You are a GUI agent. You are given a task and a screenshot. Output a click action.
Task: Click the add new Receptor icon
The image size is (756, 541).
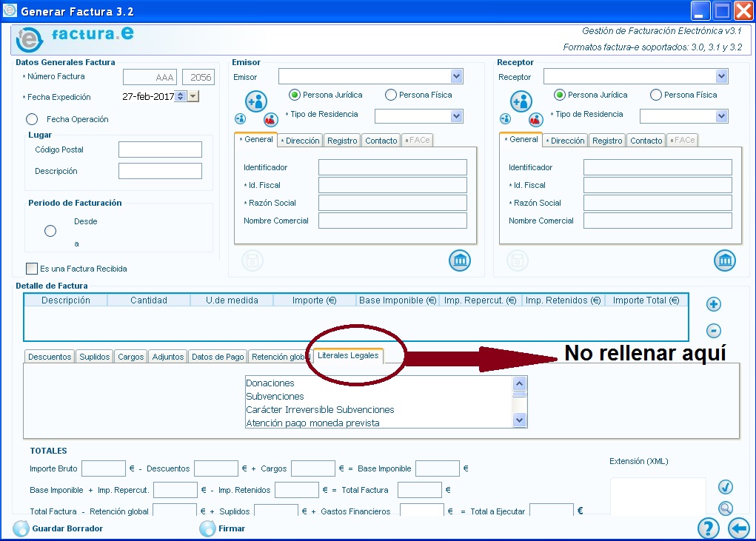[521, 101]
